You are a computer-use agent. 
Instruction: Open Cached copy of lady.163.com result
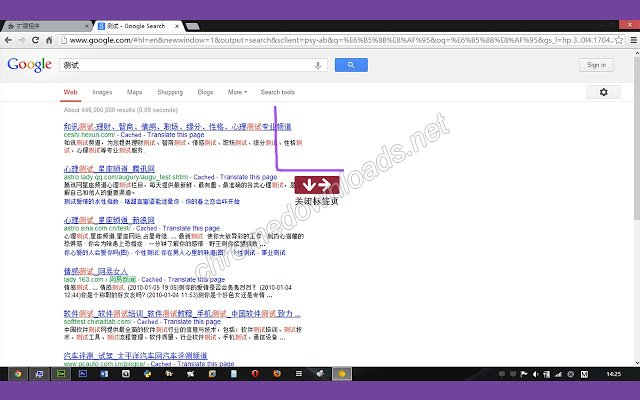[152, 280]
